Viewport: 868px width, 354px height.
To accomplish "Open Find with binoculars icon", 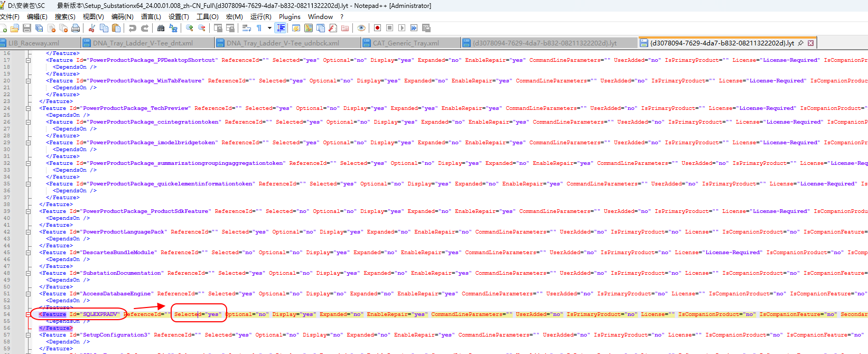I will [x=161, y=28].
